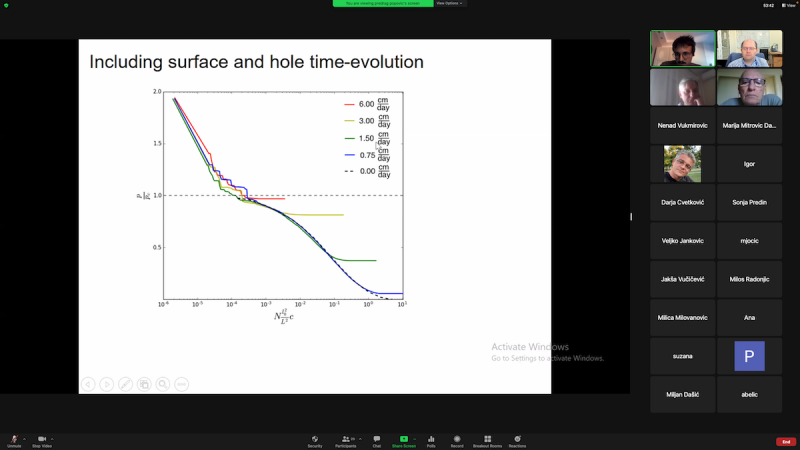
Task: Select suzana participant tile
Action: [683, 356]
